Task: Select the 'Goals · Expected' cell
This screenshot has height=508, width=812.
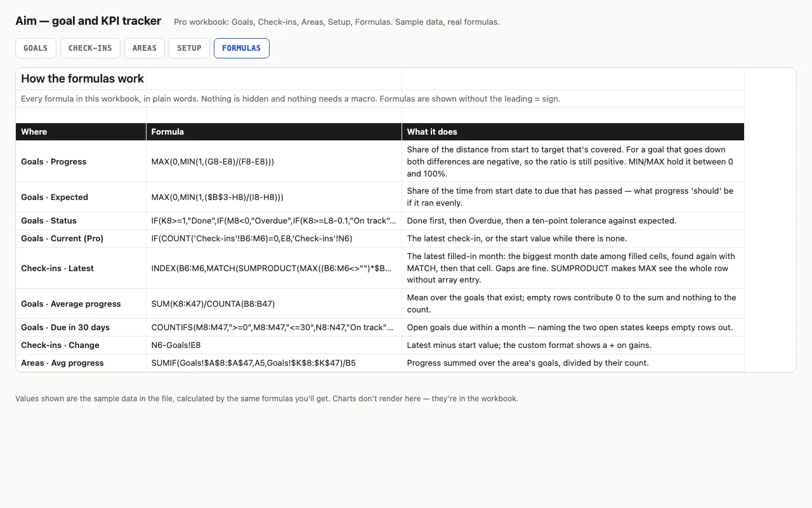Action: [x=81, y=197]
